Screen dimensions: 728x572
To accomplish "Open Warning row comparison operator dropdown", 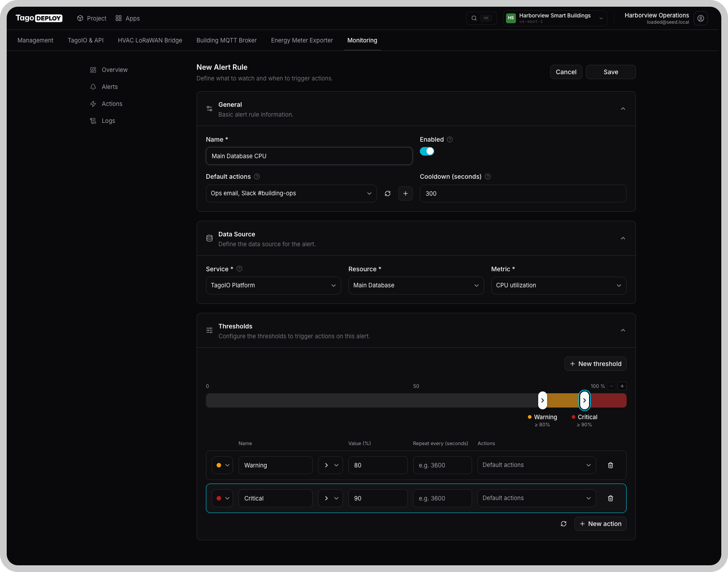I will [331, 465].
